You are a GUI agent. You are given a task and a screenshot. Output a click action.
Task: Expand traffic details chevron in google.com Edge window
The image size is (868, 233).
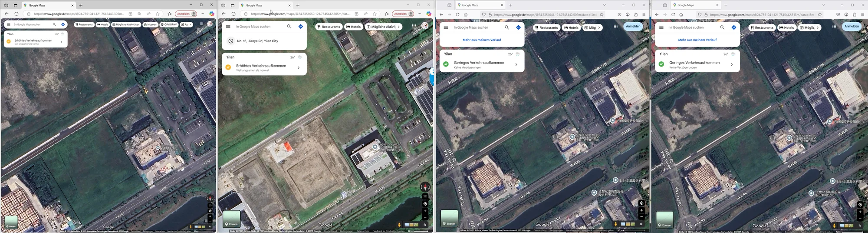tap(299, 68)
